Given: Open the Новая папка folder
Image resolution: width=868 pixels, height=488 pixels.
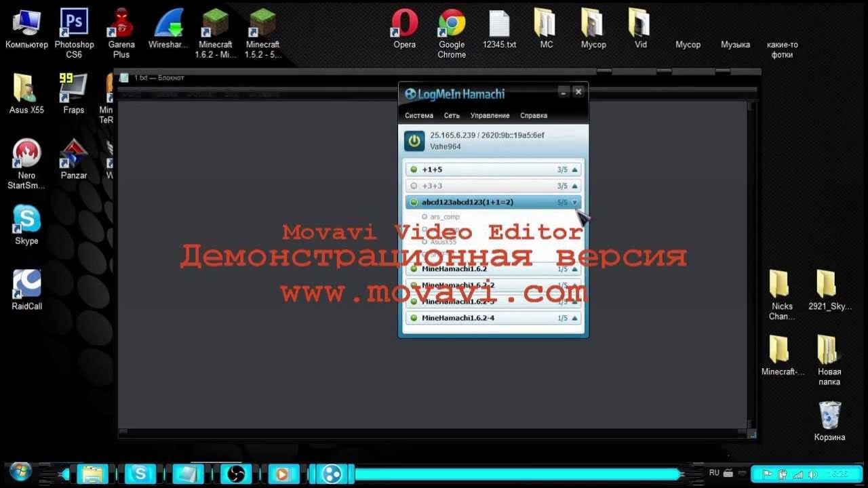Looking at the screenshot, I should click(829, 360).
